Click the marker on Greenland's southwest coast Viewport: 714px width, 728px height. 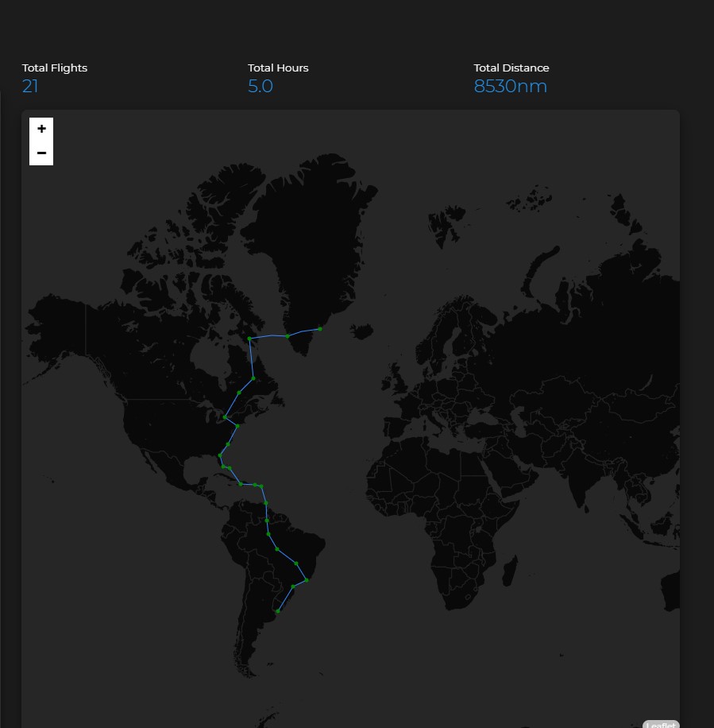(288, 336)
